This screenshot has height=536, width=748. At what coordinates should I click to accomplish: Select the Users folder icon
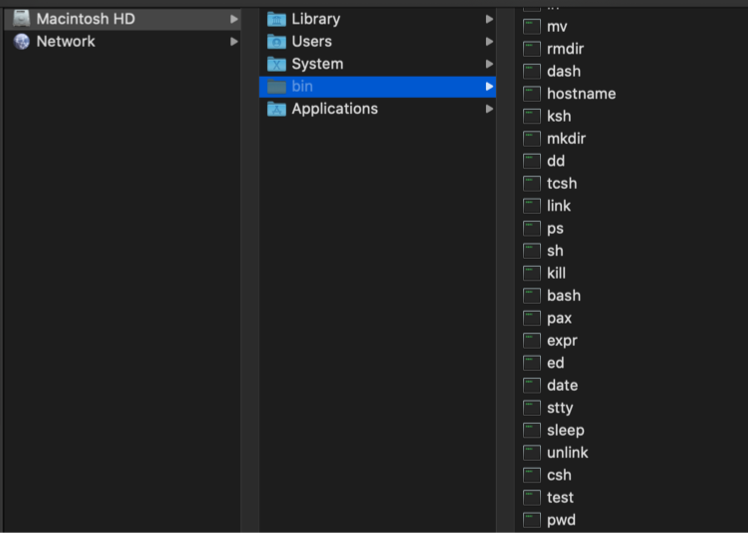pyautogui.click(x=277, y=41)
